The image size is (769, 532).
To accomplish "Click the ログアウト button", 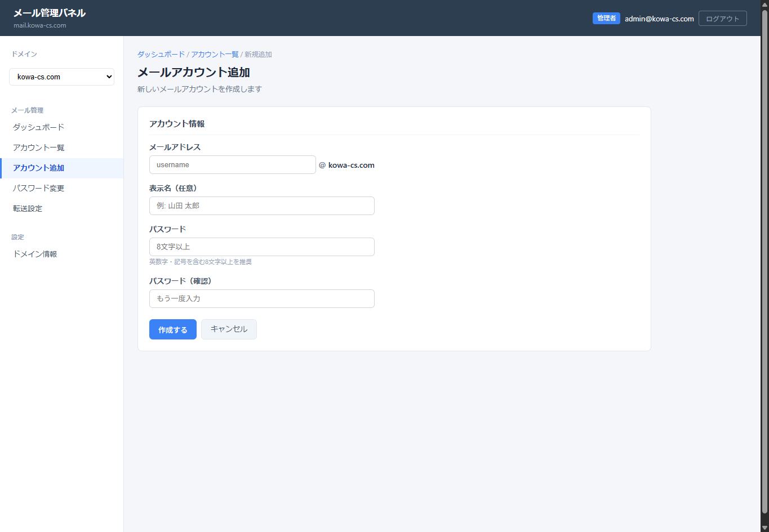I will pos(722,19).
